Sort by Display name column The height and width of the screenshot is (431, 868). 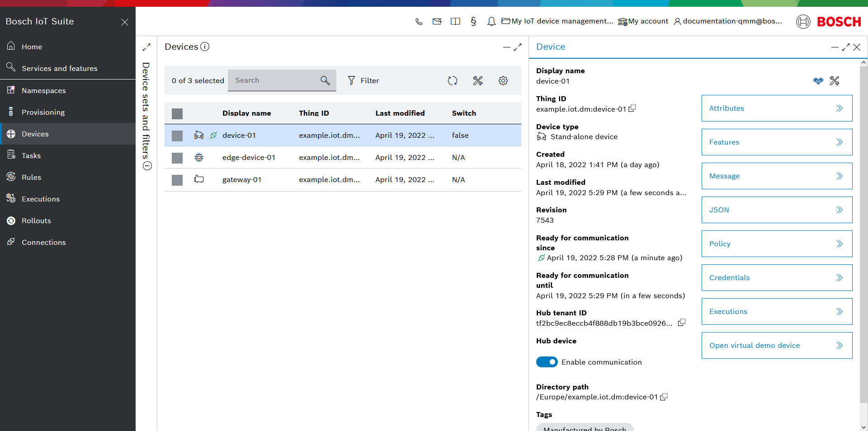click(x=246, y=113)
